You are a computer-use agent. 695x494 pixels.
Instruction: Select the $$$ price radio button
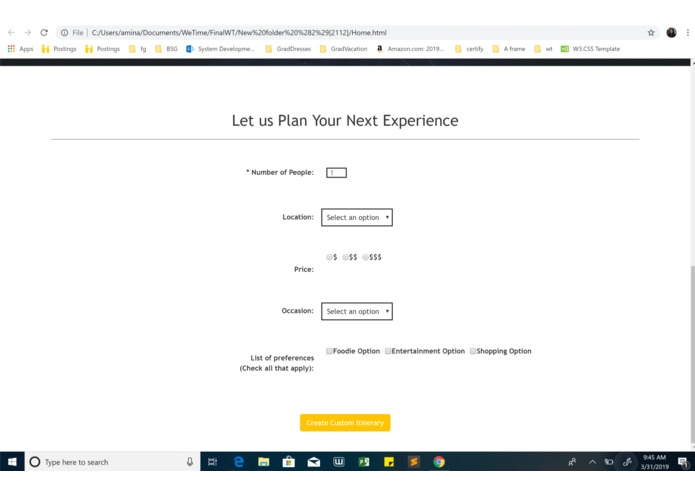tap(366, 257)
